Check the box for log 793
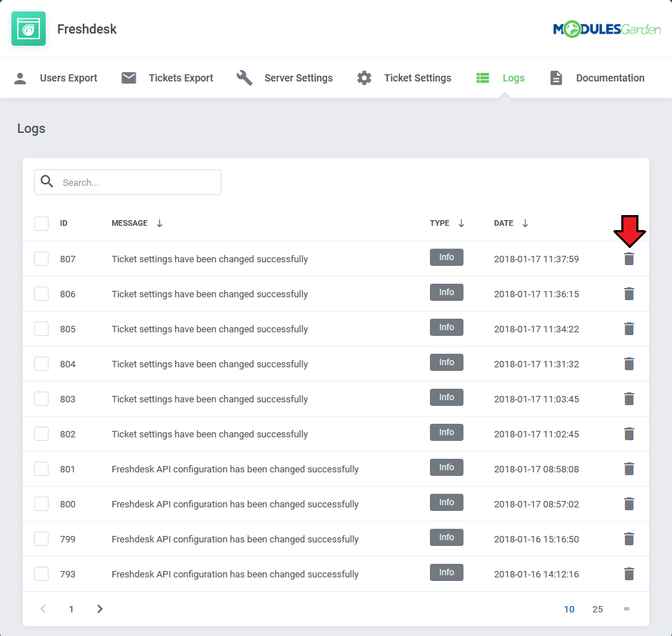 [x=41, y=575]
